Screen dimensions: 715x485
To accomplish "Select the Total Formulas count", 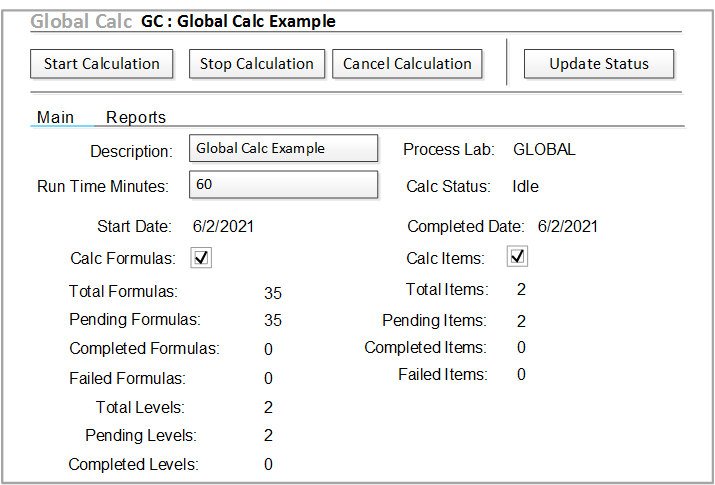I will pos(273,294).
